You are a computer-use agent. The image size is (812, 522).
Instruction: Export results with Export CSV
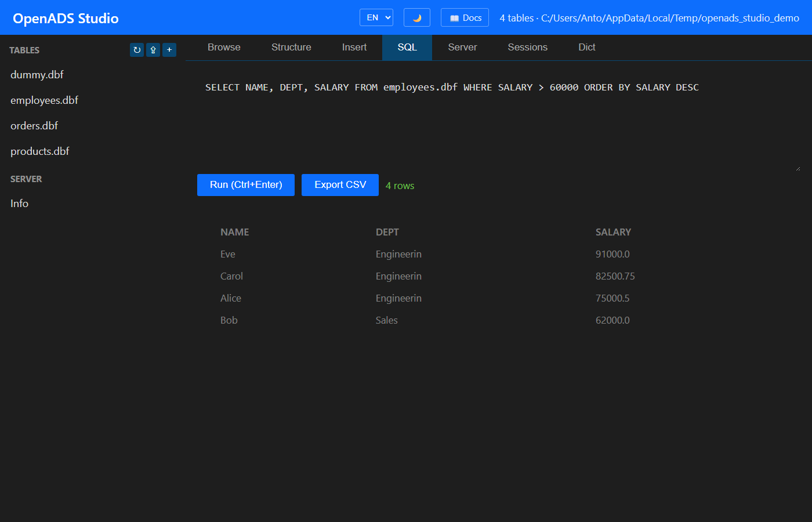click(x=340, y=185)
